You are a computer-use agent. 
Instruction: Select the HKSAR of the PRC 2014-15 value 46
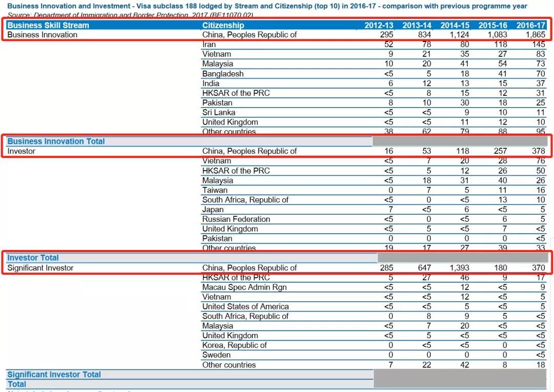coord(465,278)
